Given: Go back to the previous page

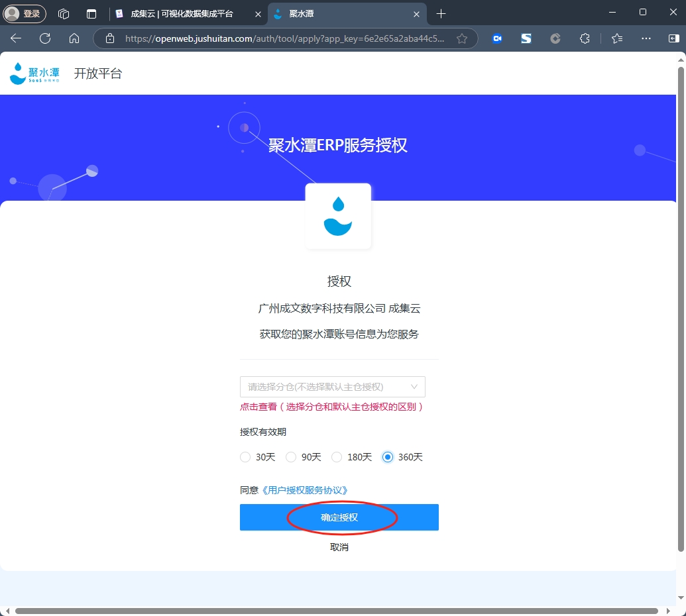Looking at the screenshot, I should pos(16,38).
